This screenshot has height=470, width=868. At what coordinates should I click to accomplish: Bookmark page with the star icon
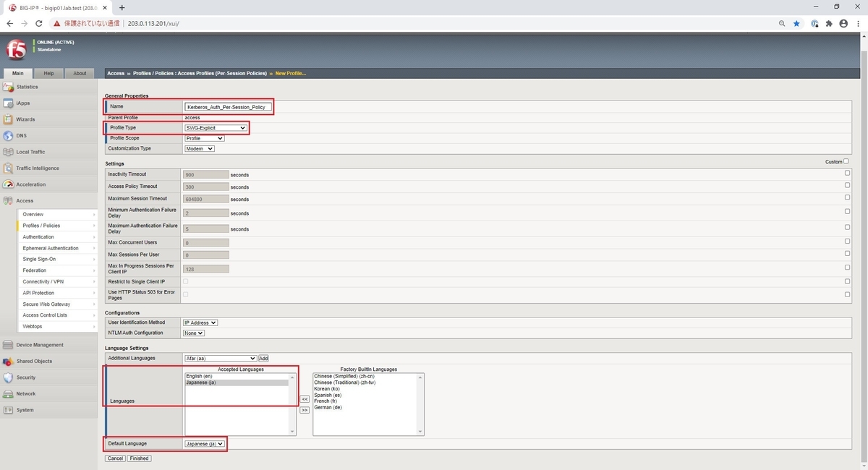click(x=796, y=23)
